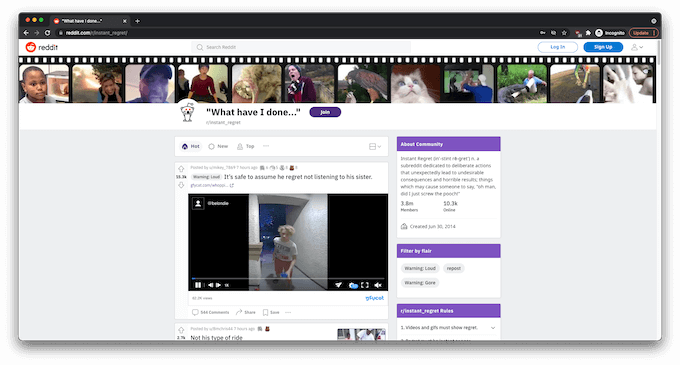Bookmark this page with the star icon
Viewport: 680px width, 365px height.
point(564,33)
